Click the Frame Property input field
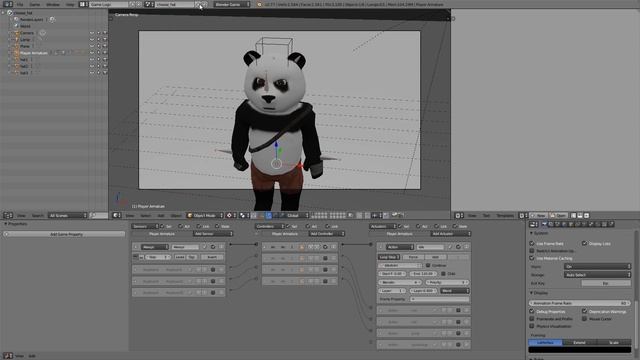Viewport: 640px width, 360px height. [440, 299]
